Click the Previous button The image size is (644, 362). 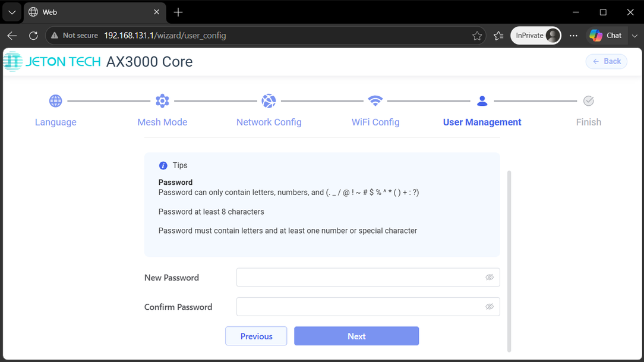[256, 336]
